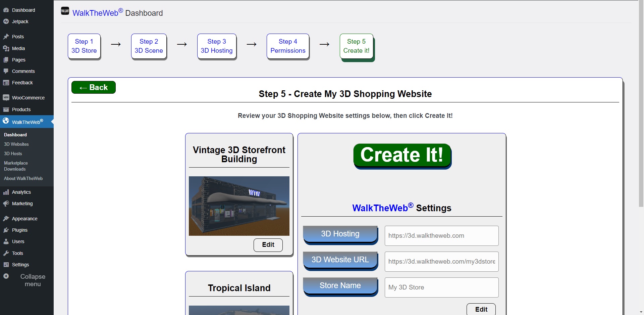The image size is (644, 315).
Task: Click the Vintage storefront building thumbnail
Action: pos(239,206)
